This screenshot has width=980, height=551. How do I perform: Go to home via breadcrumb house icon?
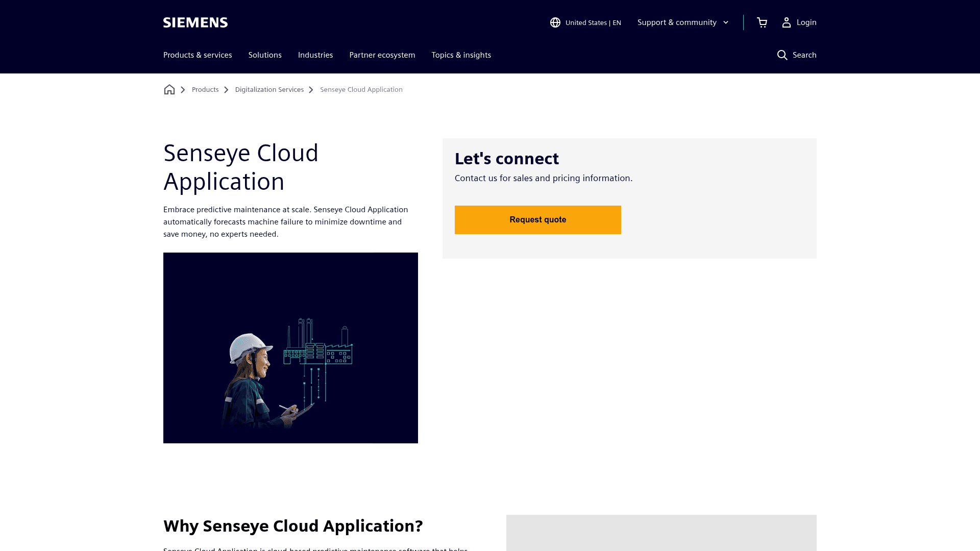coord(169,90)
